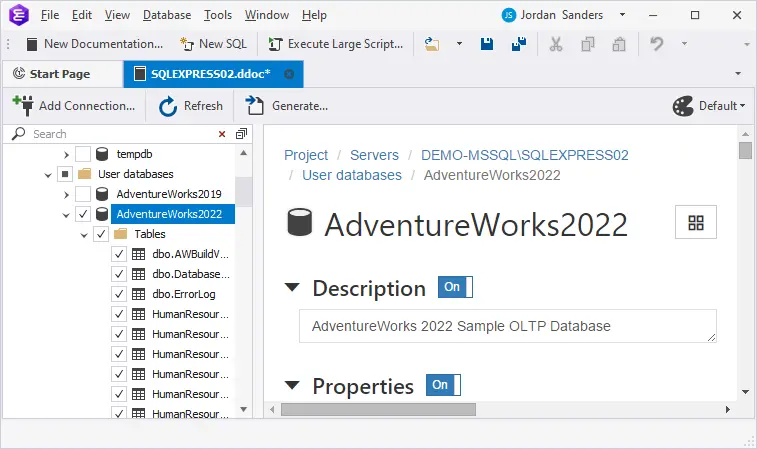This screenshot has height=449, width=757.
Task: Toggle the Properties section On switch
Action: 442,385
